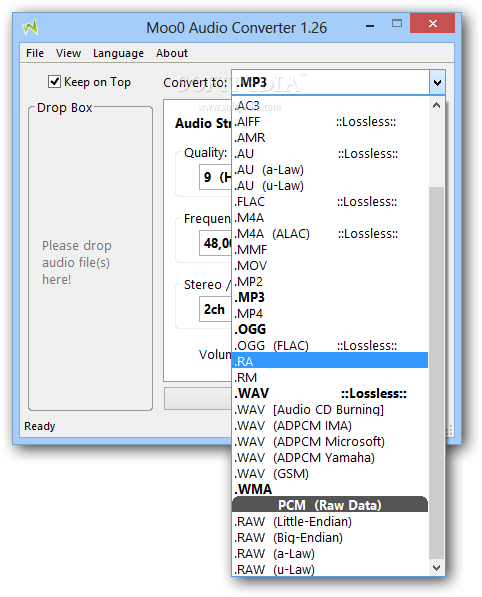Choose bold .WAV ::Lossless:: entry
Viewport: 482px width, 597px height.
click(330, 393)
